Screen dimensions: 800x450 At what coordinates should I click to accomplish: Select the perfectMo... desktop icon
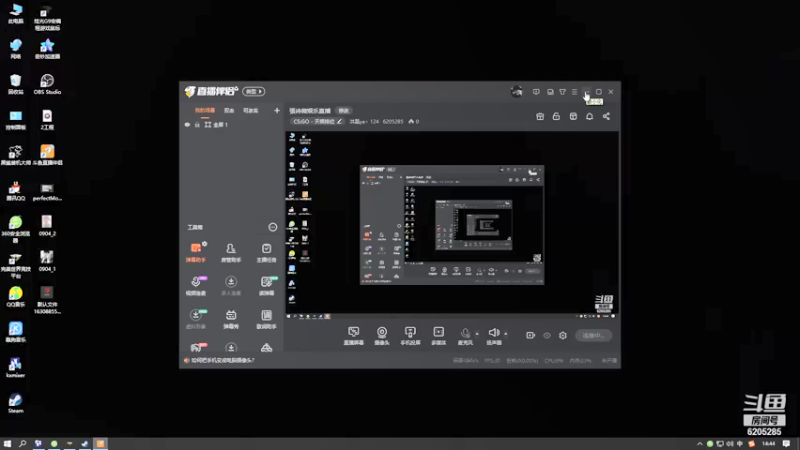[47, 190]
